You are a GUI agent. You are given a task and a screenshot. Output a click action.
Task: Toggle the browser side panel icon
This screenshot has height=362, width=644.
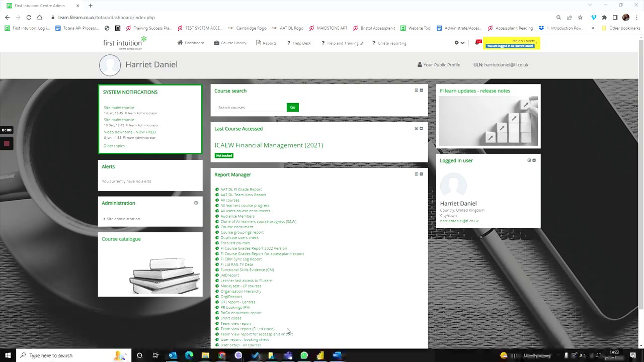click(615, 17)
